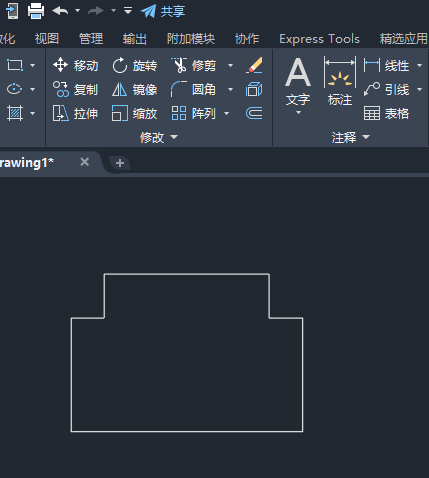The width and height of the screenshot is (429, 478).
Task: Expand the Array (阵列) dropdown arrow
Action: [227, 113]
